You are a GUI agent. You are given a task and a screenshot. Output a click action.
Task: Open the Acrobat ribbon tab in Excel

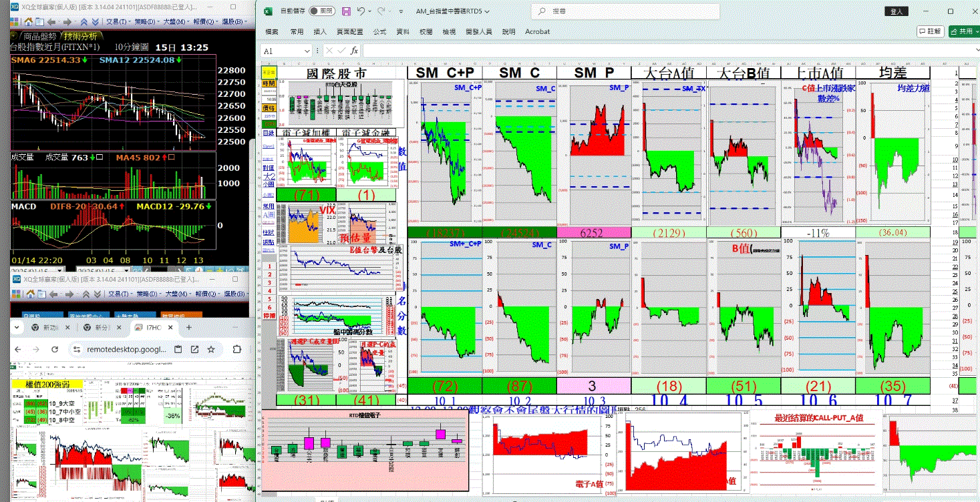pyautogui.click(x=538, y=31)
